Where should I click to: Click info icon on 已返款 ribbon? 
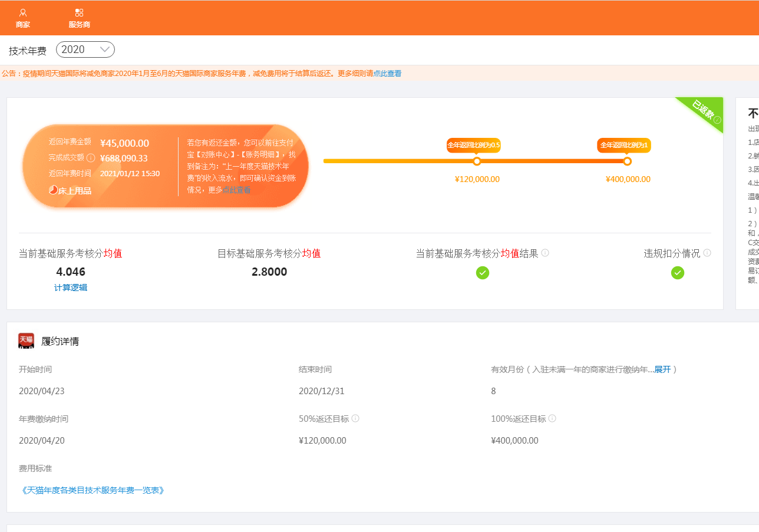[717, 120]
